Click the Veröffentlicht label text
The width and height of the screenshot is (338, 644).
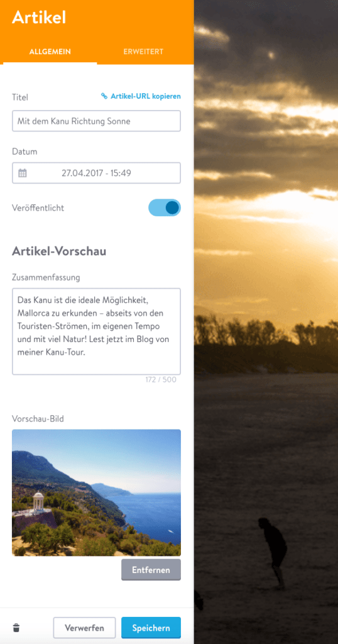coord(38,208)
